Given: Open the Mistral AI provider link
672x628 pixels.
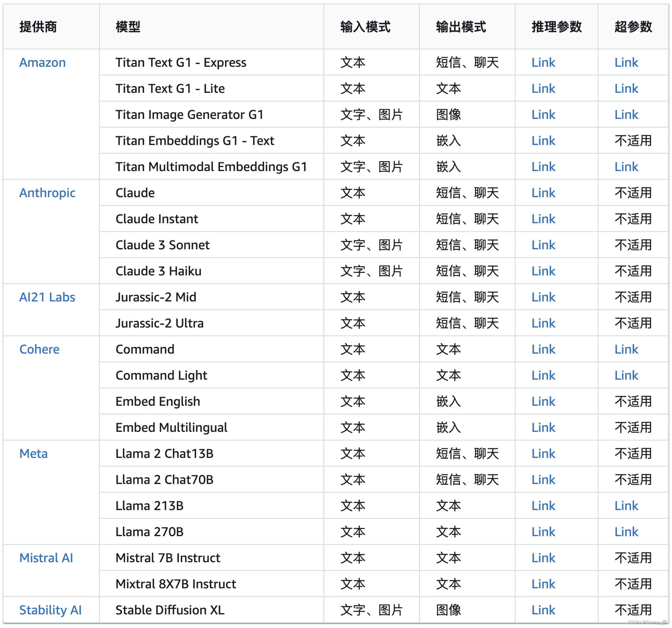Looking at the screenshot, I should pyautogui.click(x=46, y=558).
